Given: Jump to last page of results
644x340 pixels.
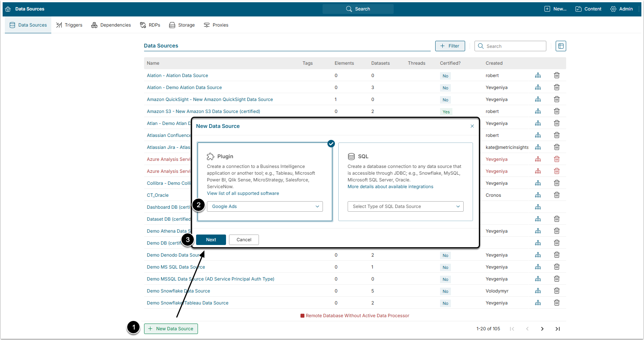Looking at the screenshot, I should pyautogui.click(x=558, y=329).
